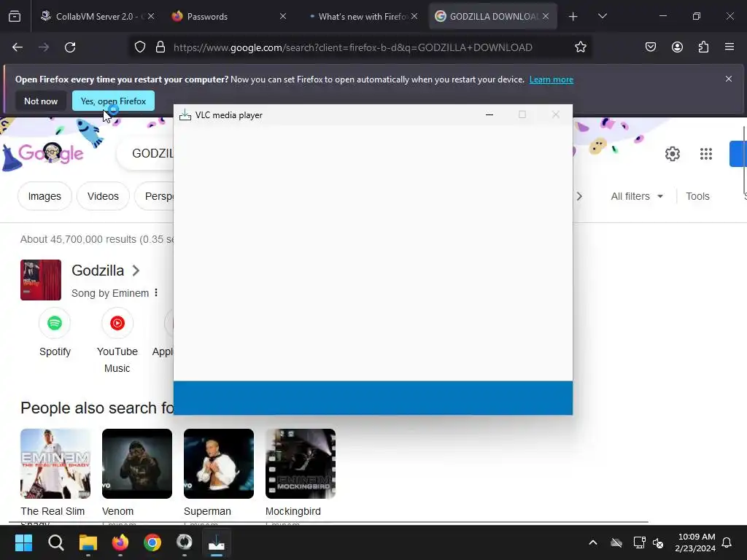Minimize the VLC media player window

489,114
